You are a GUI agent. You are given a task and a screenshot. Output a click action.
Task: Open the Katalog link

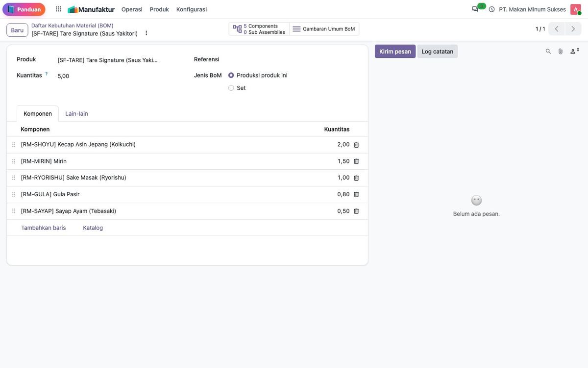(x=93, y=228)
